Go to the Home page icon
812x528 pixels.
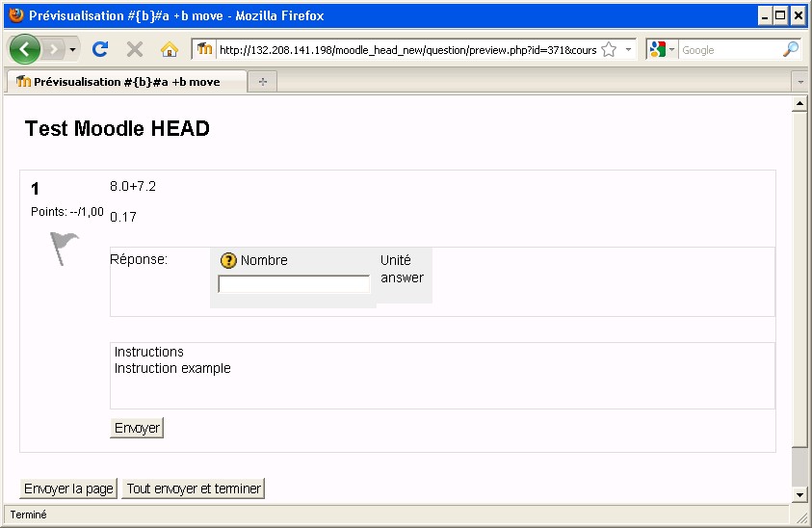170,50
